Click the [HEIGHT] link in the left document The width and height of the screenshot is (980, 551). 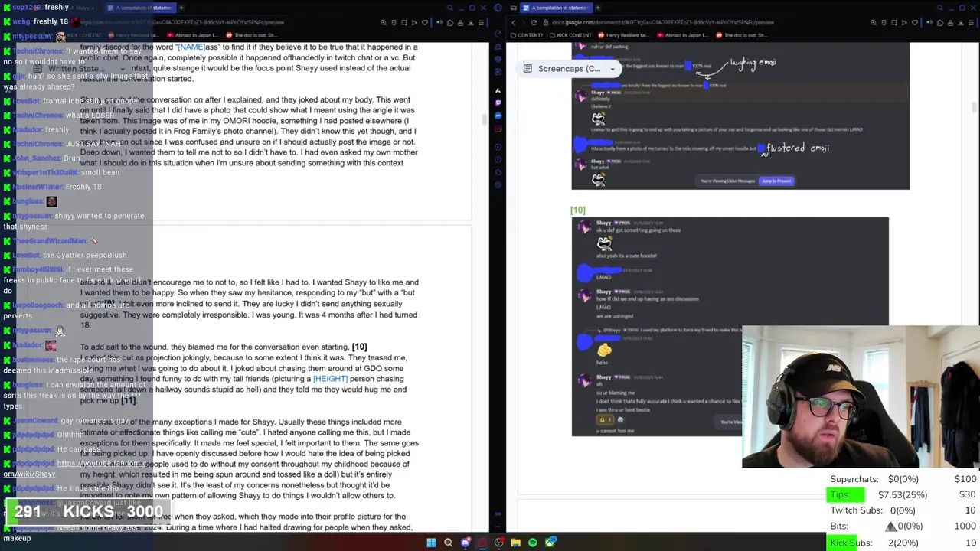click(x=330, y=379)
